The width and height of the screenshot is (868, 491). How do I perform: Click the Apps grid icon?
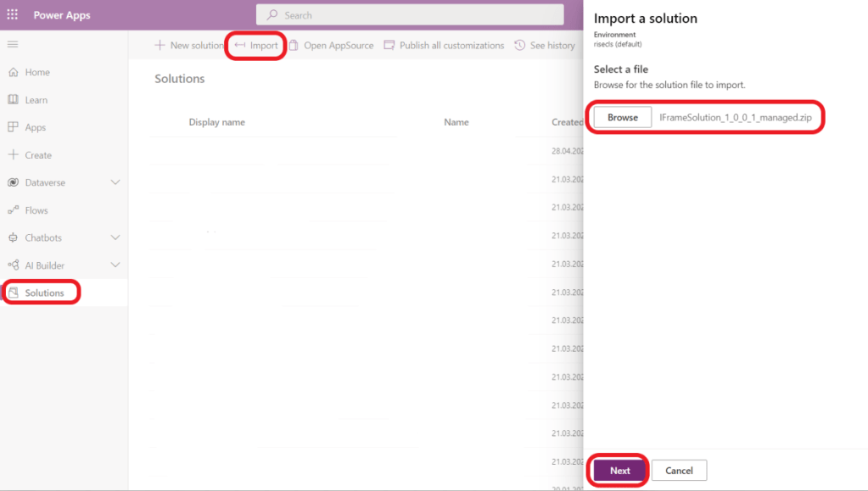(x=13, y=127)
